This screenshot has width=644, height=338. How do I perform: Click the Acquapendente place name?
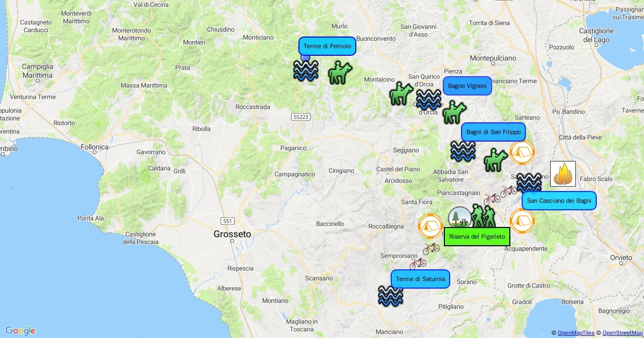tap(526, 249)
